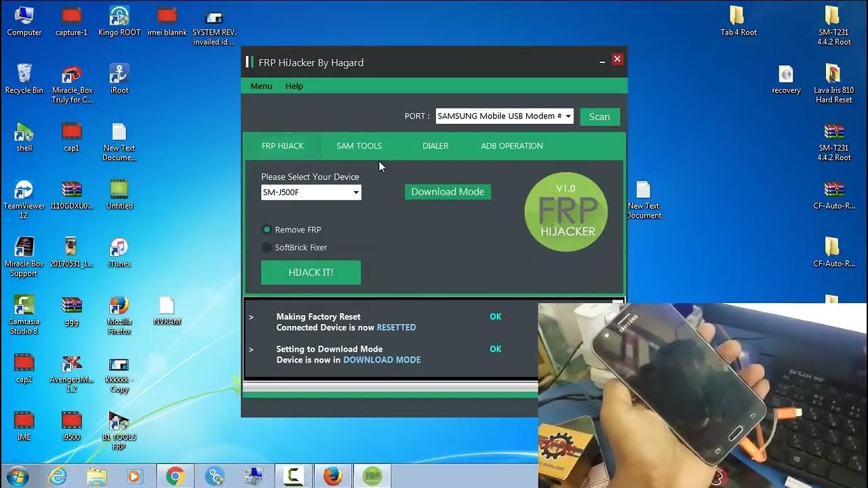868x488 pixels.
Task: Open Internet Explorer from the taskbar
Action: (x=58, y=476)
